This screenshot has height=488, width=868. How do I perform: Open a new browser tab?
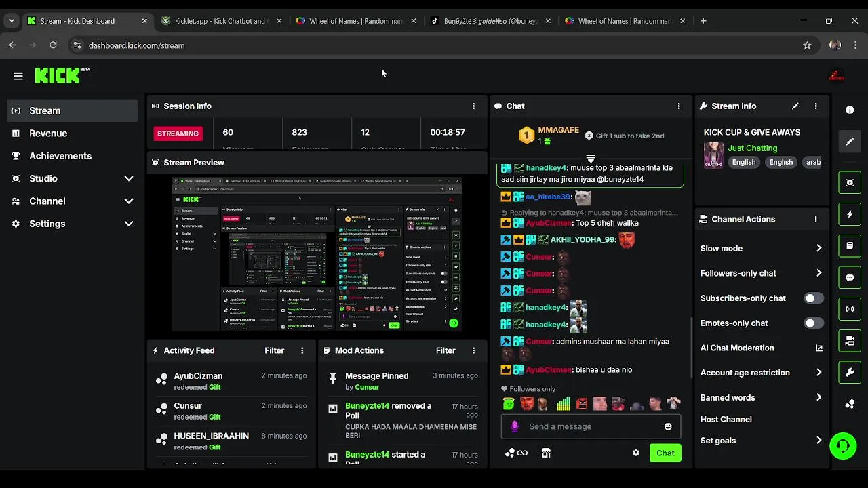pos(703,21)
